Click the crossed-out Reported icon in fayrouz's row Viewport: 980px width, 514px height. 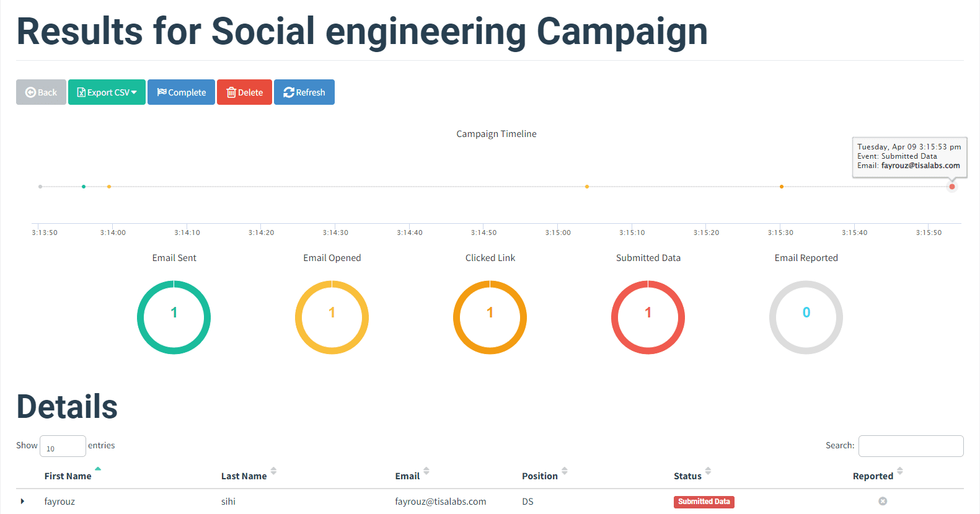[883, 501]
